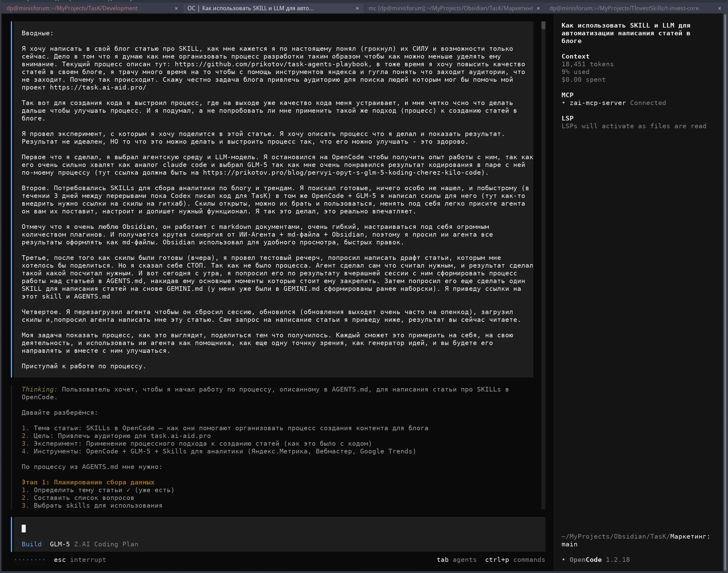Click the conversation scrollbar thumb
728x573 pixels.
[543, 25]
